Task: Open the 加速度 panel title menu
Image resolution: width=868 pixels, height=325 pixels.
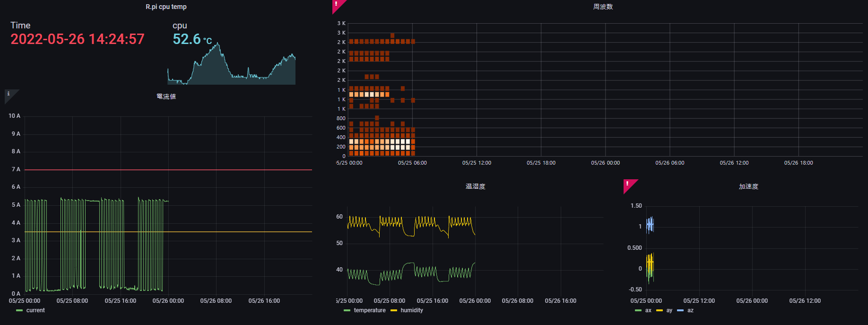Action: coord(748,186)
